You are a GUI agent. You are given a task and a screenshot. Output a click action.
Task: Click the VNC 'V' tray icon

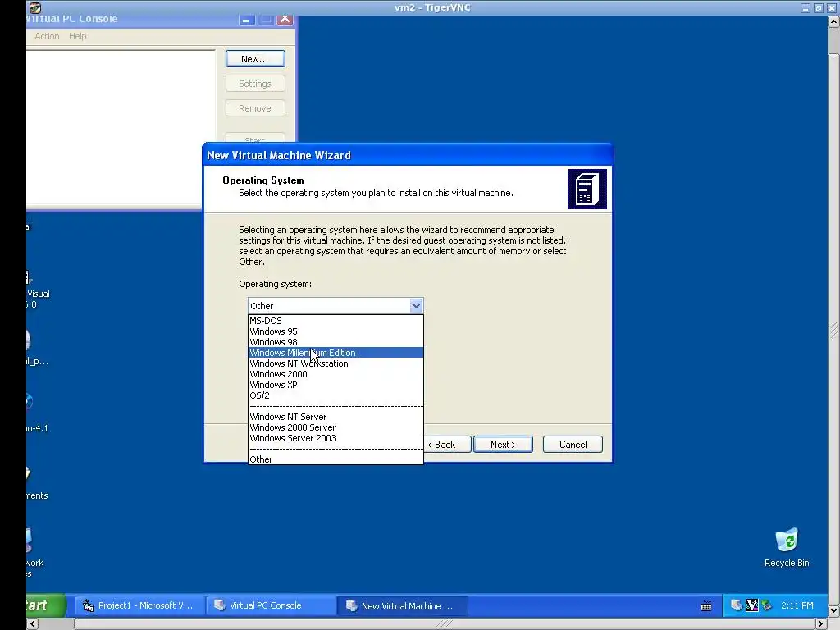[751, 605]
